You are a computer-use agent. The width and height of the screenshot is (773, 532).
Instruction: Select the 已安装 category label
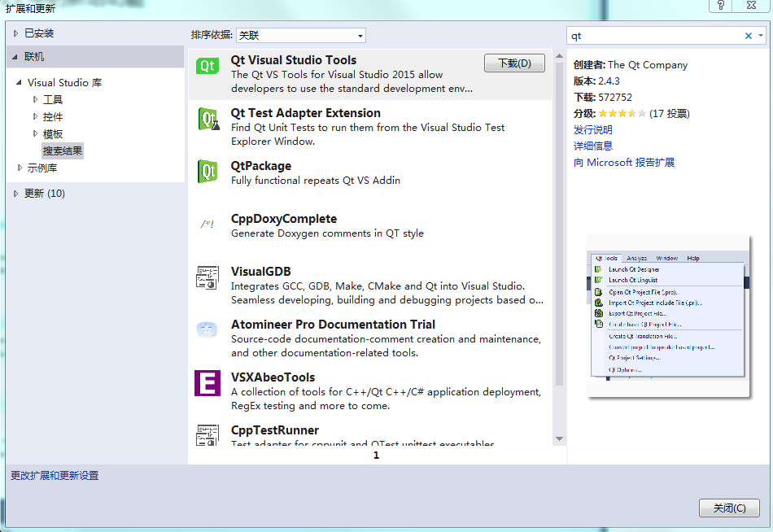(39, 33)
